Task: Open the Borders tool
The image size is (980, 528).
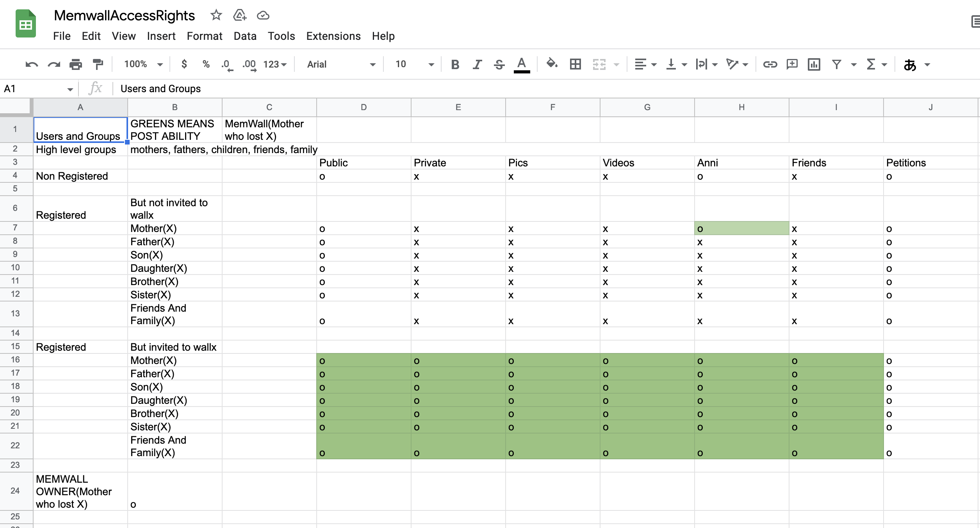Action: [575, 64]
